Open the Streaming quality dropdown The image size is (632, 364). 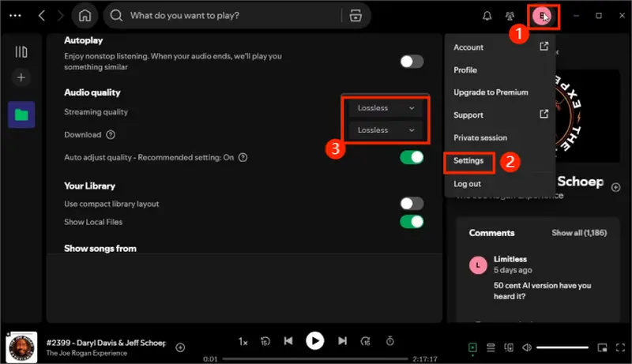(x=386, y=108)
